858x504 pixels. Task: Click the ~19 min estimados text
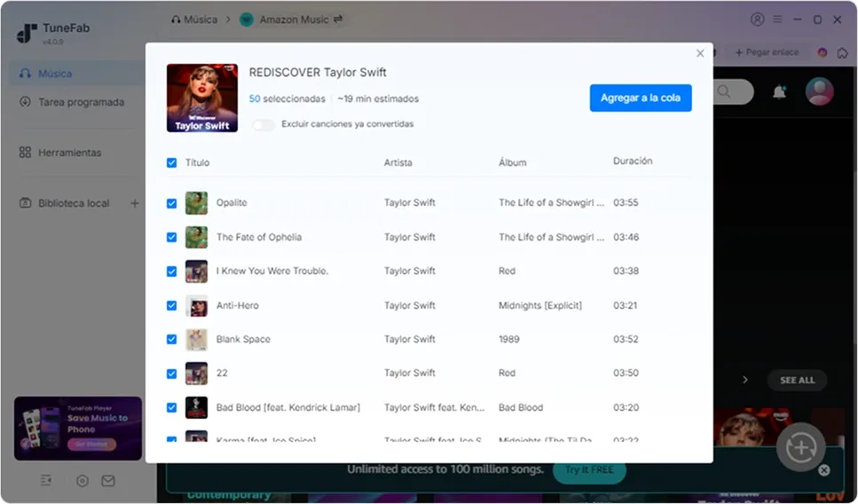coord(378,99)
